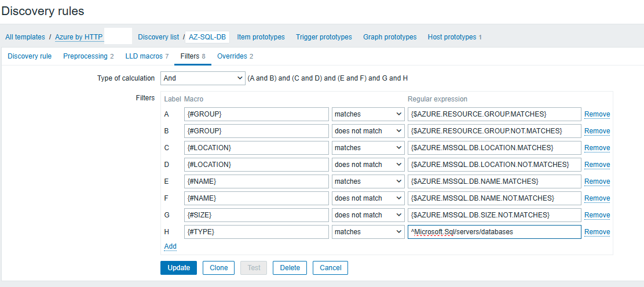Remove filter row A

click(597, 114)
